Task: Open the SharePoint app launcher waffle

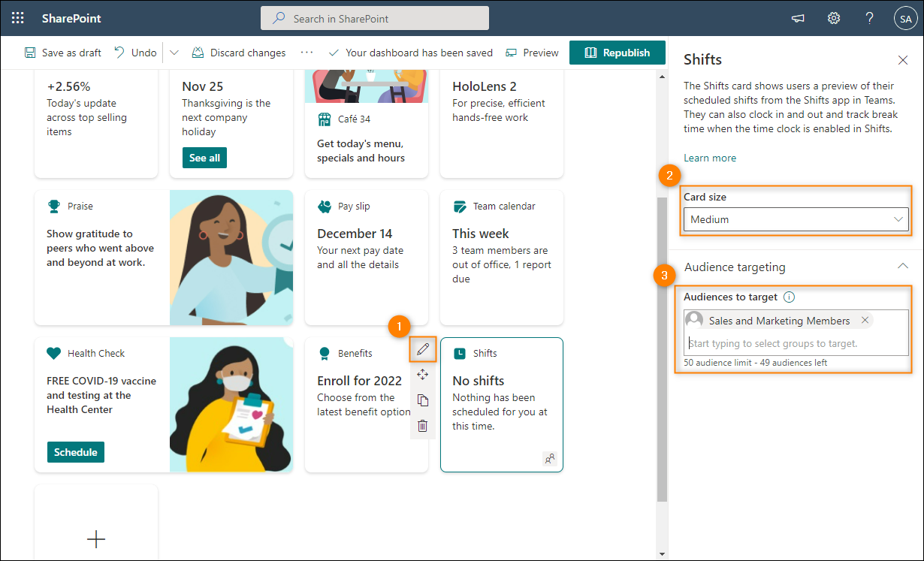Action: click(x=18, y=18)
